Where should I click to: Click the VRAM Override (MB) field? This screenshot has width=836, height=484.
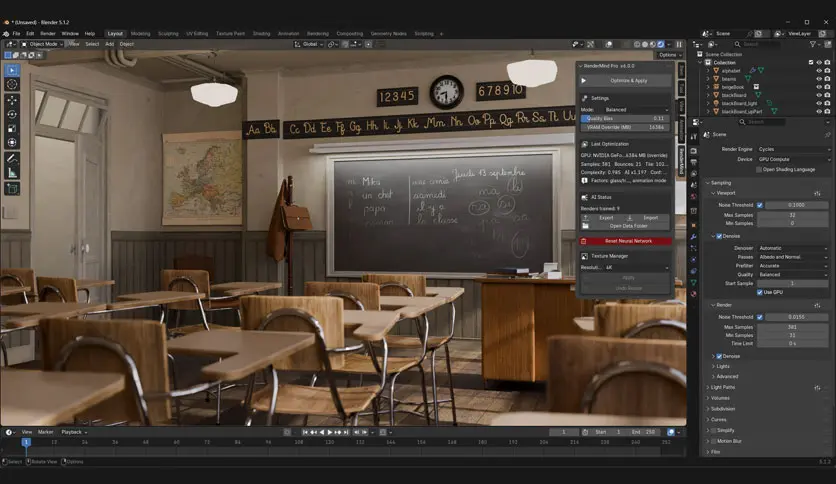[625, 128]
